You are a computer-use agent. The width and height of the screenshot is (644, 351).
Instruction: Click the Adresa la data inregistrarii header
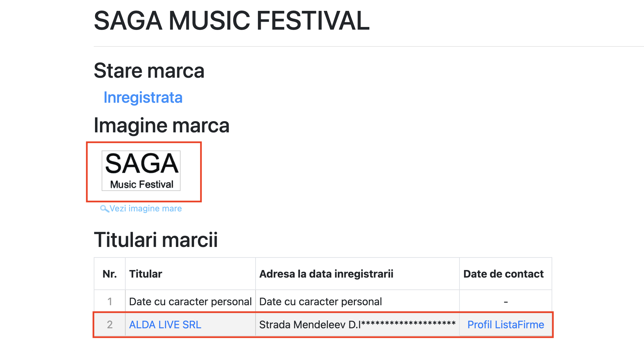(326, 274)
